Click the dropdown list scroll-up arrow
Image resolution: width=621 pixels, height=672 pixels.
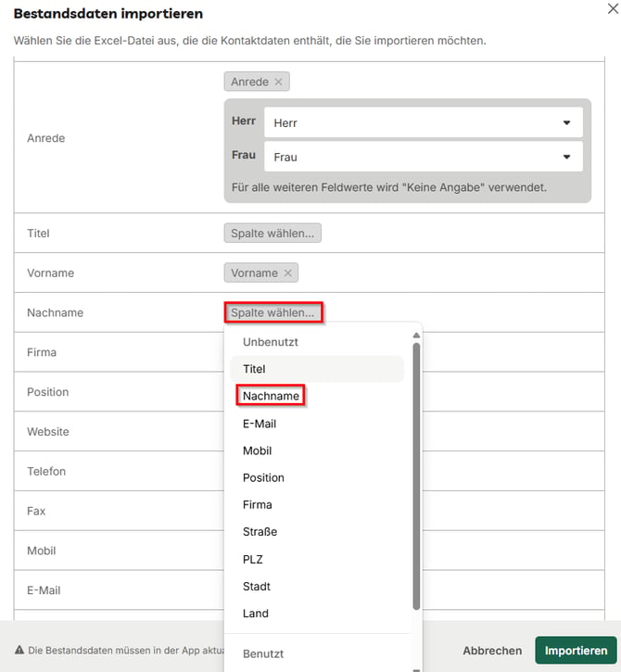click(416, 336)
